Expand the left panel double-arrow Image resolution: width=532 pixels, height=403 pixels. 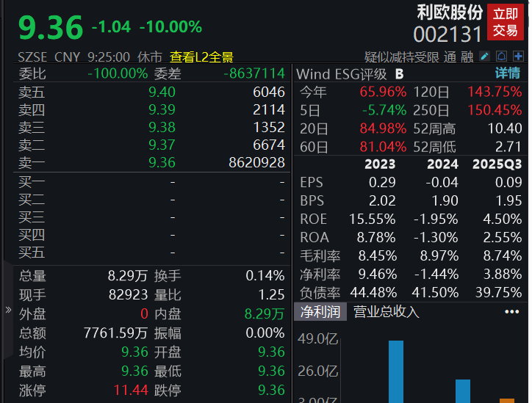pos(8,311)
